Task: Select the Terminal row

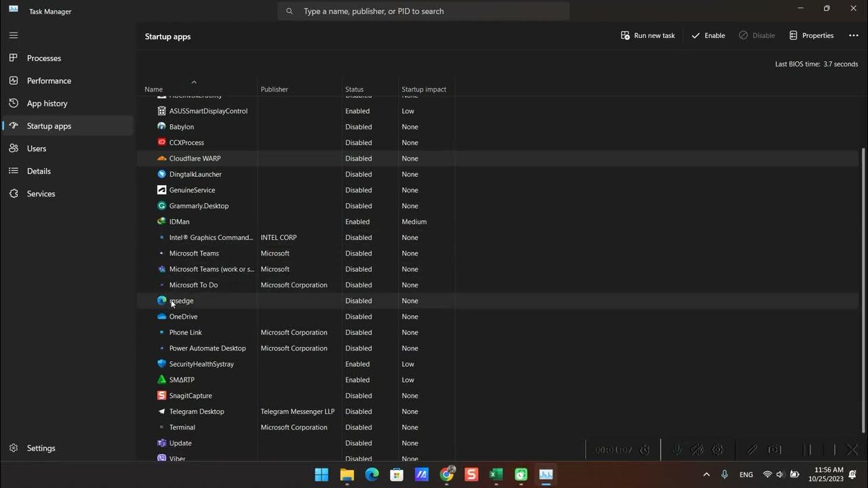Action: click(498, 427)
